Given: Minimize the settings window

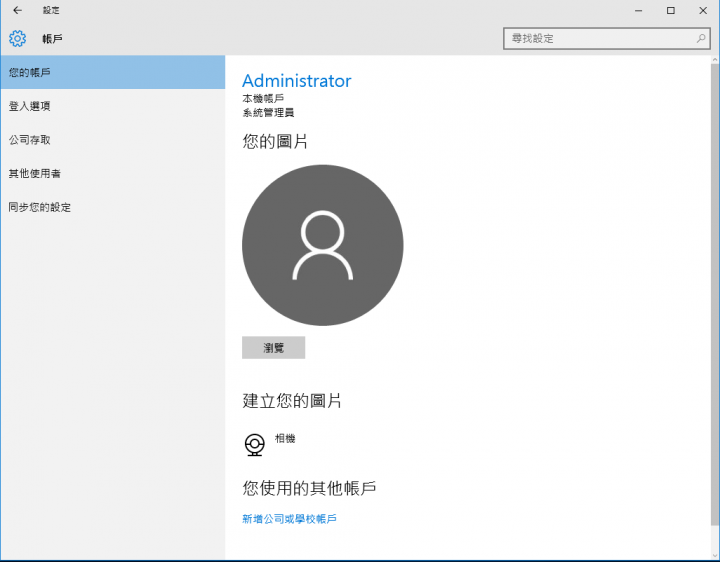Looking at the screenshot, I should coord(638,10).
